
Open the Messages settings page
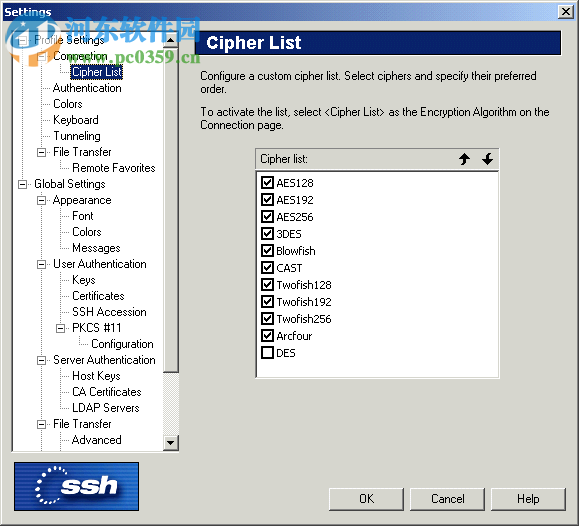[x=96, y=248]
